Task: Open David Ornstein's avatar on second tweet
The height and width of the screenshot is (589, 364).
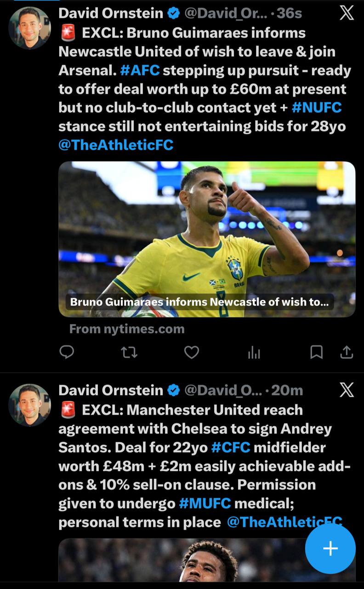Action: point(29,404)
